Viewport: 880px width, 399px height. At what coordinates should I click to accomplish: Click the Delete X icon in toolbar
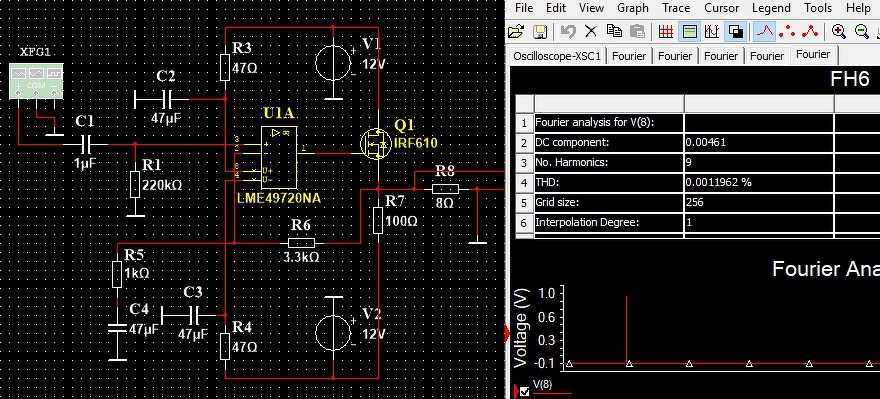click(591, 31)
